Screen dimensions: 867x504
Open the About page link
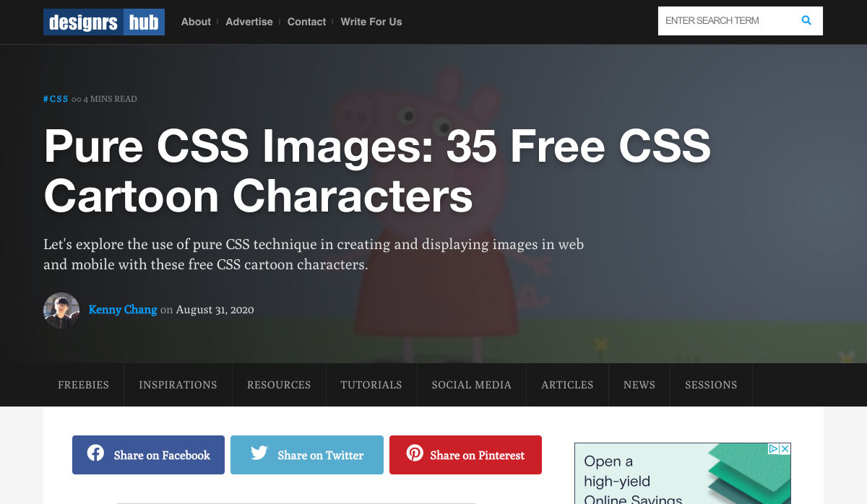coord(196,22)
